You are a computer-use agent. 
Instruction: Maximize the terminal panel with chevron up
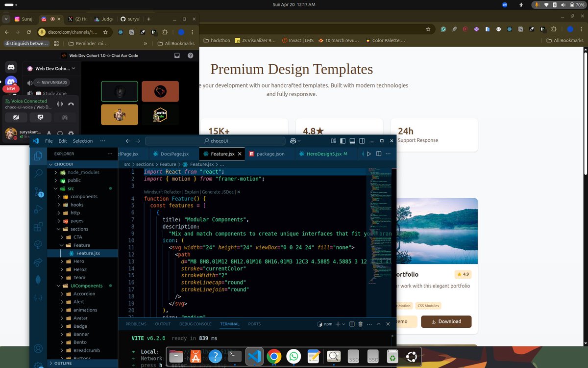tap(379, 324)
